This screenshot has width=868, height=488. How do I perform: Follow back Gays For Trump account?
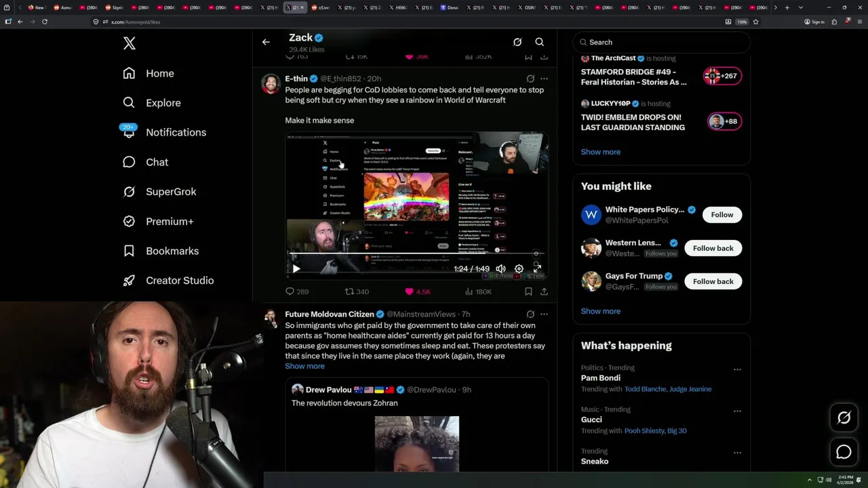713,281
